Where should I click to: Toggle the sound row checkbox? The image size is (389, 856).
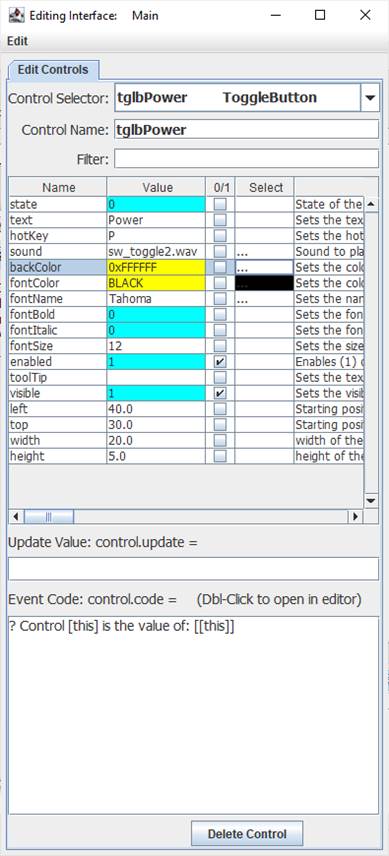(220, 252)
